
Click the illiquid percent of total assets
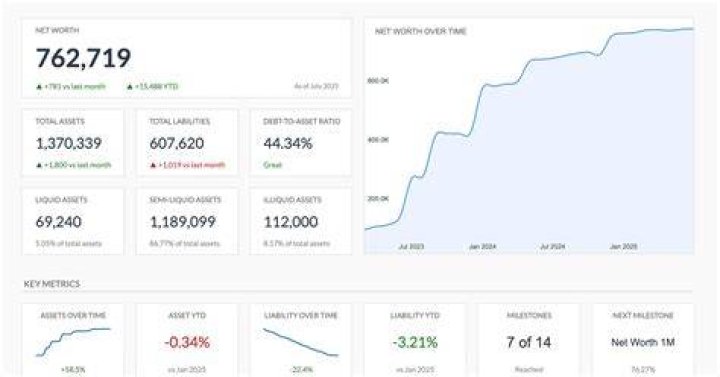(297, 243)
